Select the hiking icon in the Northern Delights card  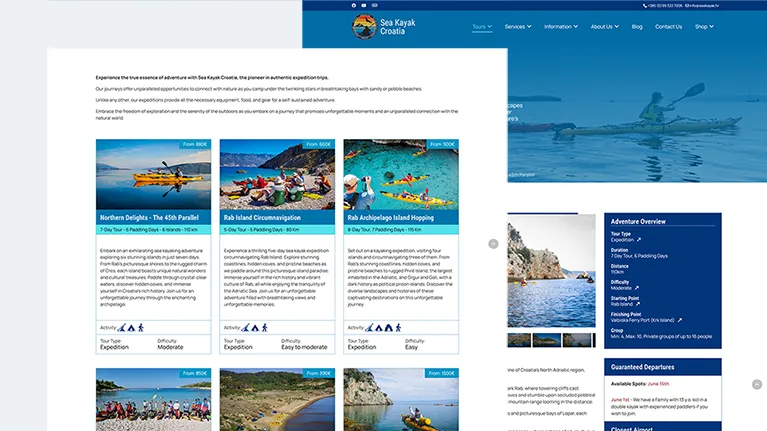coord(141,328)
